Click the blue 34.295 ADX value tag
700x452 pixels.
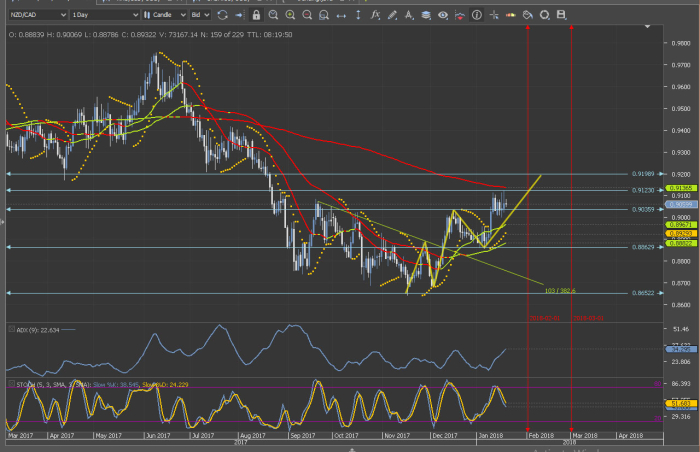coord(681,349)
